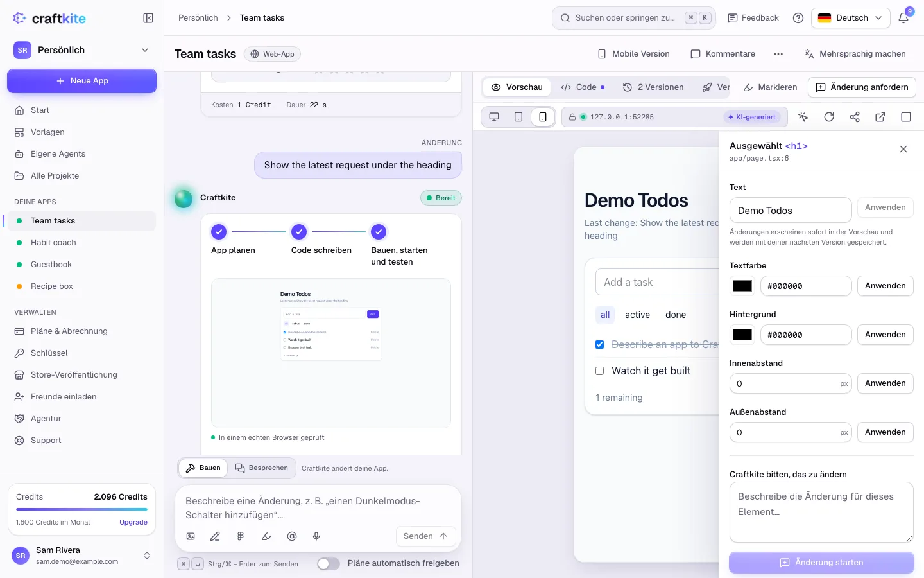Switch preview to mobile device view
The height and width of the screenshot is (578, 924).
[x=543, y=117]
